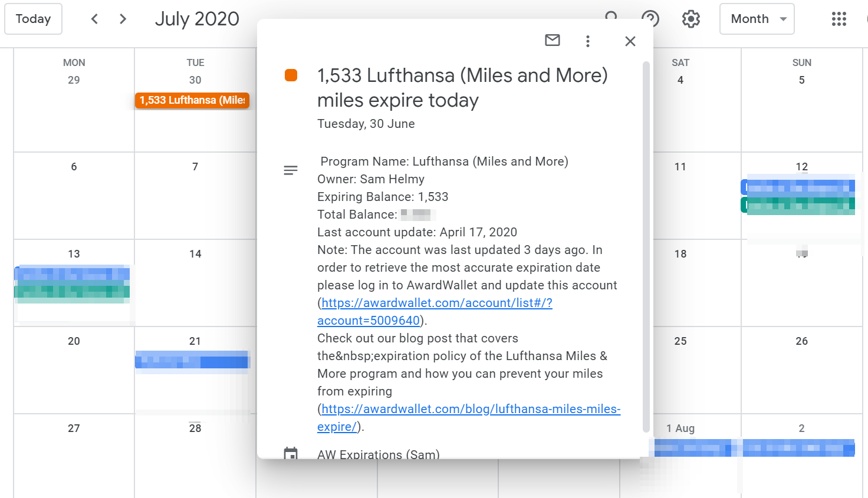Select day 18 in the calendar

point(680,254)
